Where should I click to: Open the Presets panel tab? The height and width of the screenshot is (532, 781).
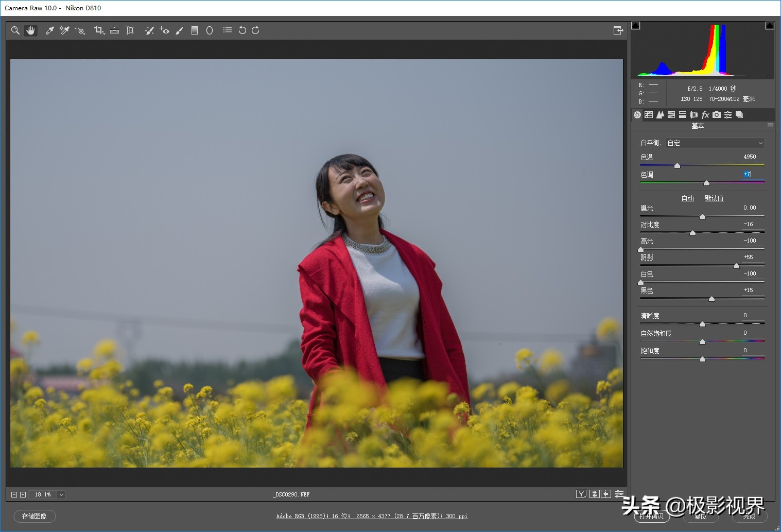(x=728, y=115)
